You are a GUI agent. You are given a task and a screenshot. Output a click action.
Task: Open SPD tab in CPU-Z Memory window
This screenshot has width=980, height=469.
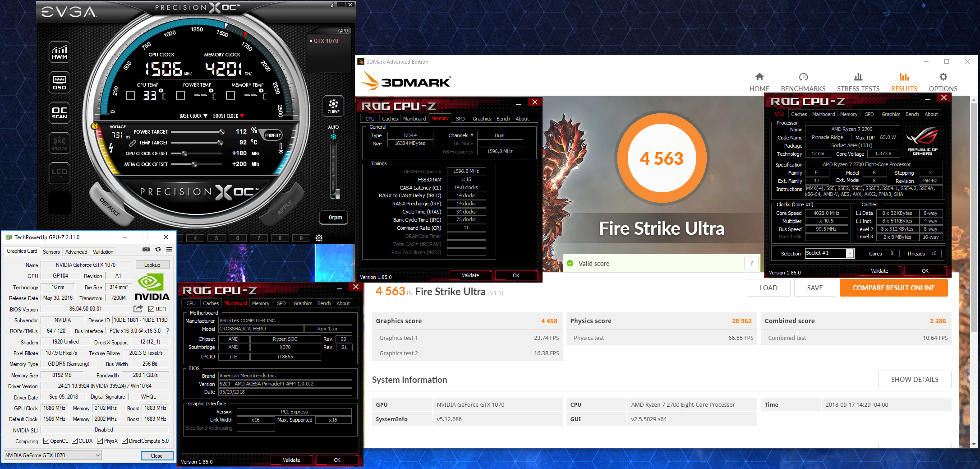click(460, 119)
